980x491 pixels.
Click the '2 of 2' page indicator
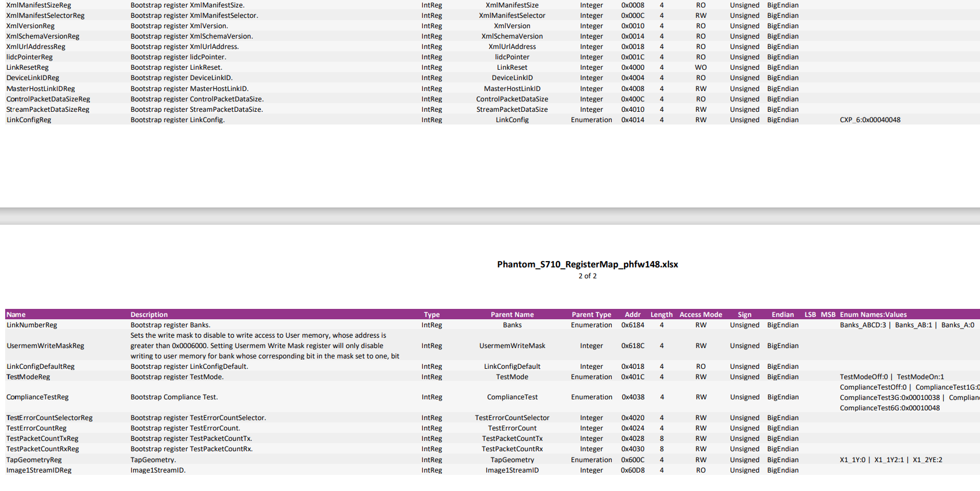click(x=588, y=276)
